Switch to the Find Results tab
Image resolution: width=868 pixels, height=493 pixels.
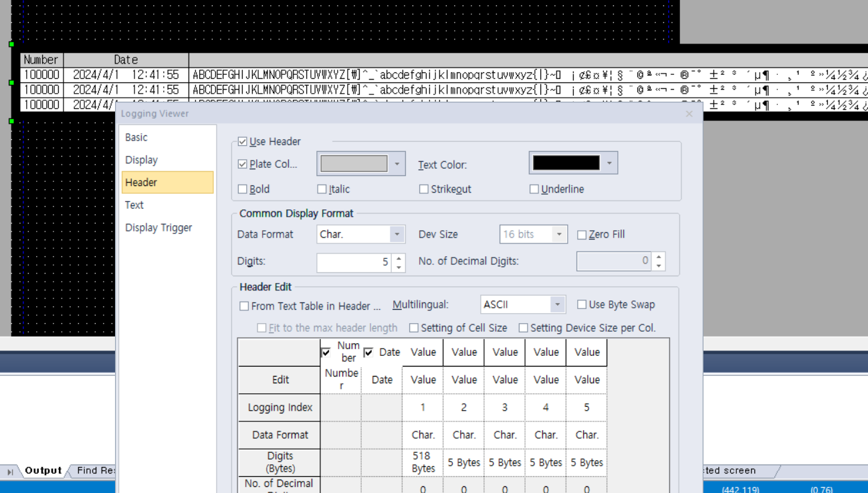pyautogui.click(x=92, y=470)
